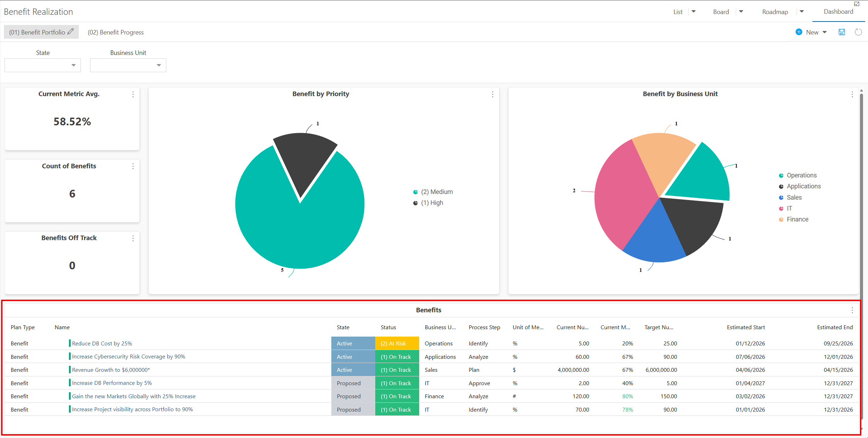Click the Active state cell for Revenue Growth
Viewport: 868px width, 438px height.
pos(353,370)
